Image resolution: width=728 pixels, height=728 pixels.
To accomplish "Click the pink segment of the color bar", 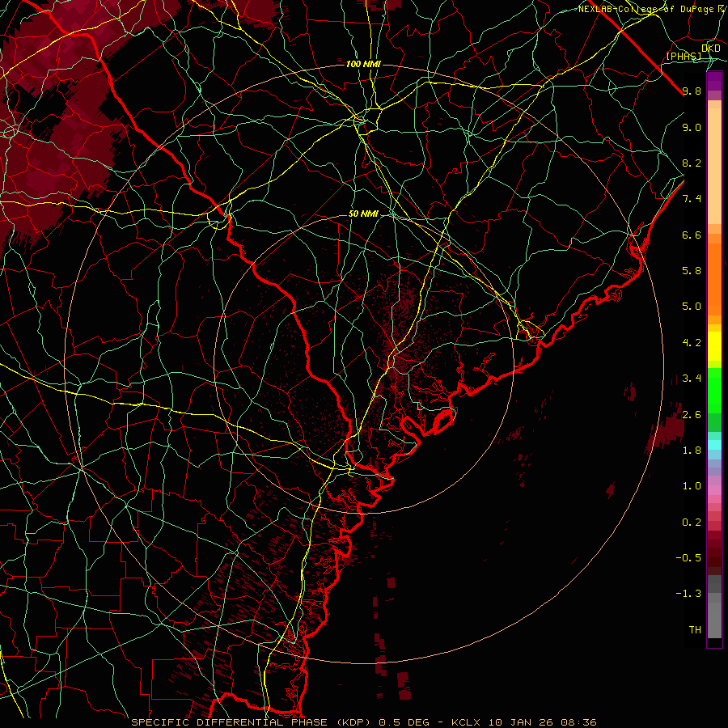I will 714,490.
